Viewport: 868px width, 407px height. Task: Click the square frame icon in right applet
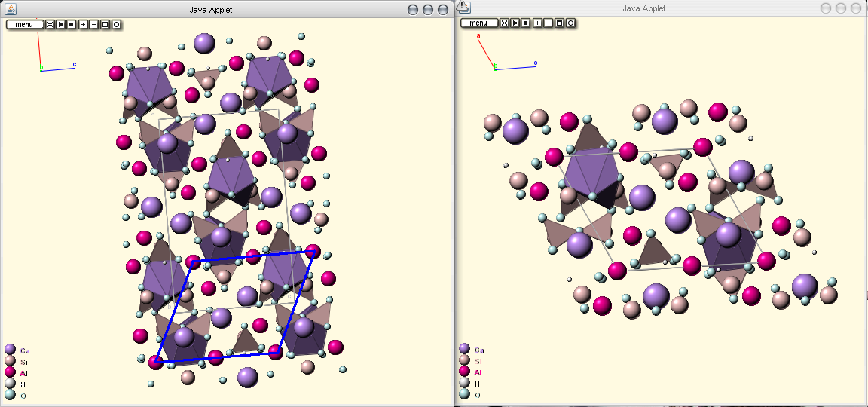click(559, 23)
